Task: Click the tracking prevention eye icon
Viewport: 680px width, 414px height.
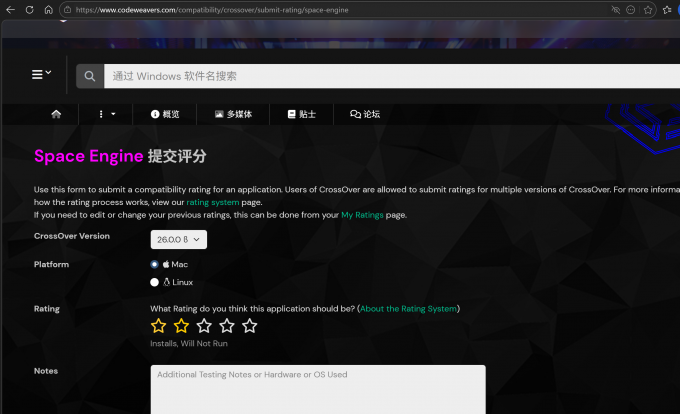Action: [x=615, y=10]
